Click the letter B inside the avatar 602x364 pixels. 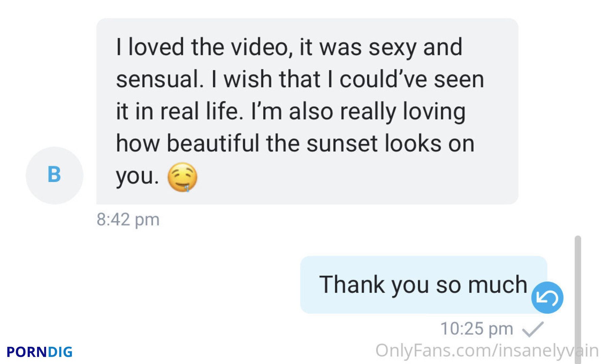click(x=54, y=175)
